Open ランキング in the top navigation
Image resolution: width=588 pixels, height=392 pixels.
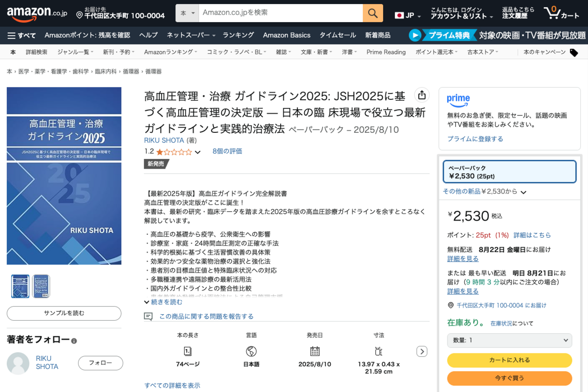[238, 35]
